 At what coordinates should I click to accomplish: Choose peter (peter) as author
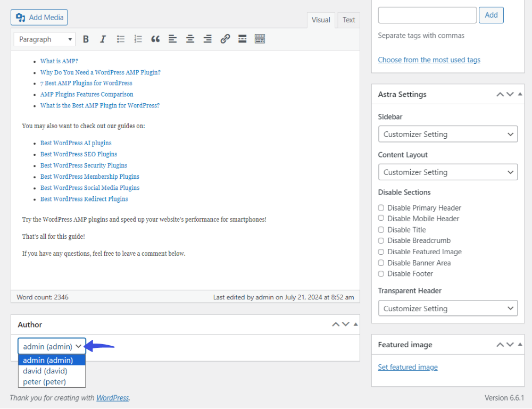point(52,382)
